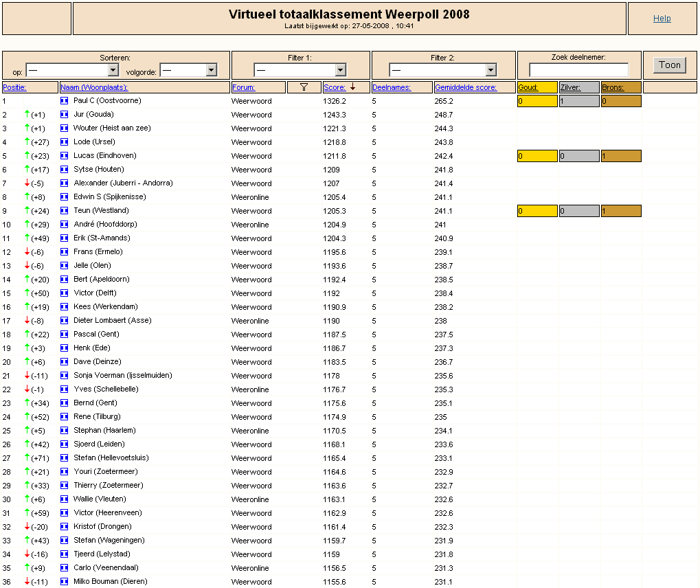700x588 pixels.
Task: Open the Help link
Action: click(x=662, y=19)
